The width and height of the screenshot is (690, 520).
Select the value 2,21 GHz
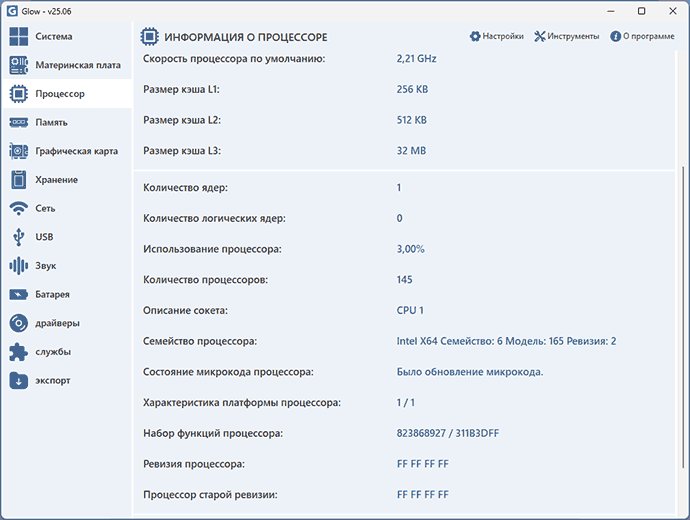coord(416,59)
